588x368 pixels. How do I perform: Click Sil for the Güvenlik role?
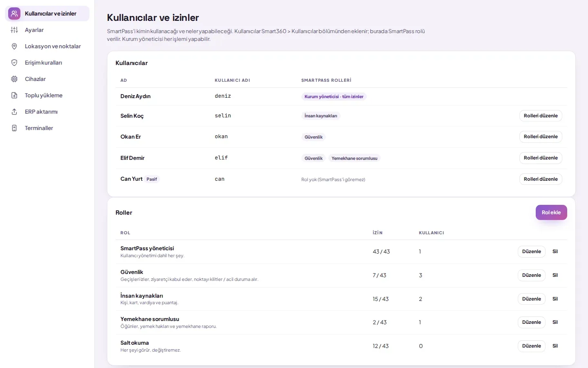click(555, 275)
